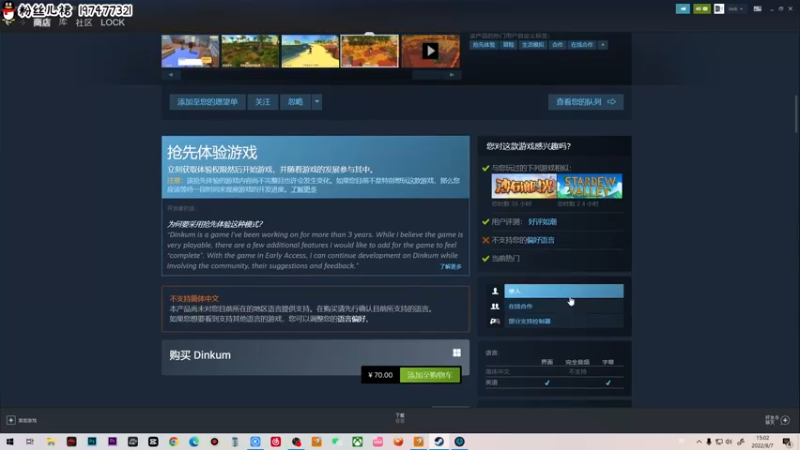Click the blue announcement icon in title bar
Image resolution: width=800 pixels, height=450 pixels.
click(683, 9)
